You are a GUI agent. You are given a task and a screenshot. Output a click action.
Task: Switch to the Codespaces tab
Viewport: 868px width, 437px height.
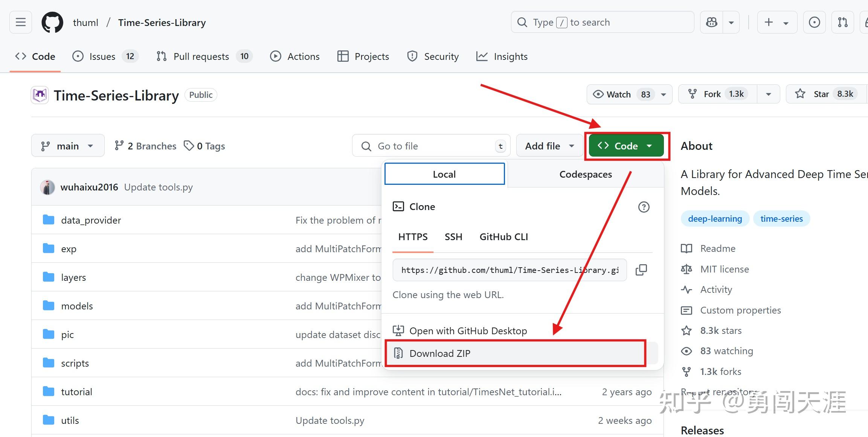pos(585,174)
